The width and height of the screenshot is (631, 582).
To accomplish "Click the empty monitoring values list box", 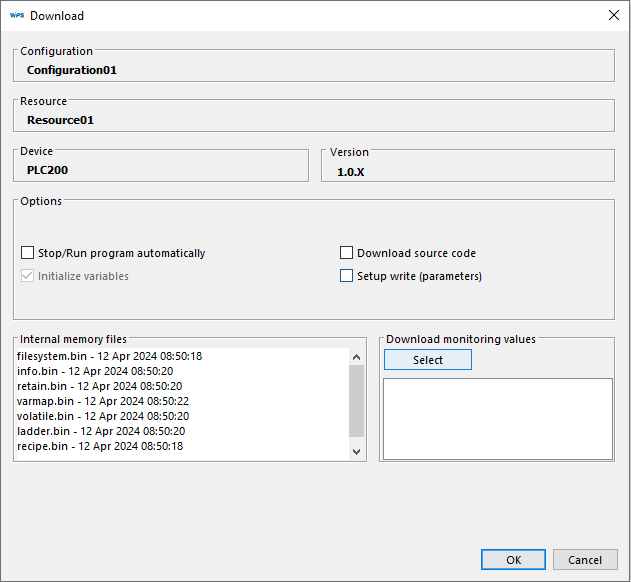I will pyautogui.click(x=498, y=418).
